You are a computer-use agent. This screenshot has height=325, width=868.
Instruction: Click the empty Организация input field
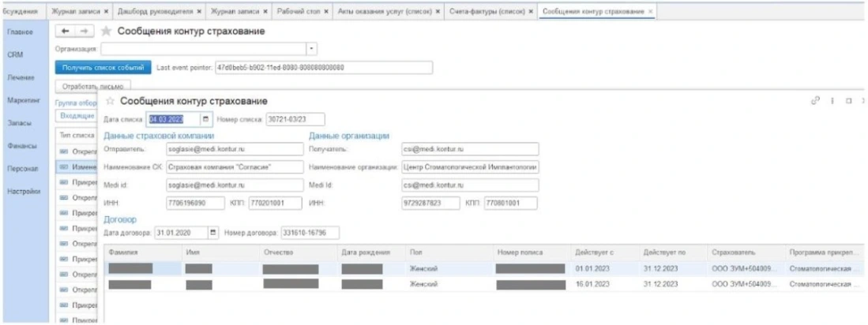[204, 49]
